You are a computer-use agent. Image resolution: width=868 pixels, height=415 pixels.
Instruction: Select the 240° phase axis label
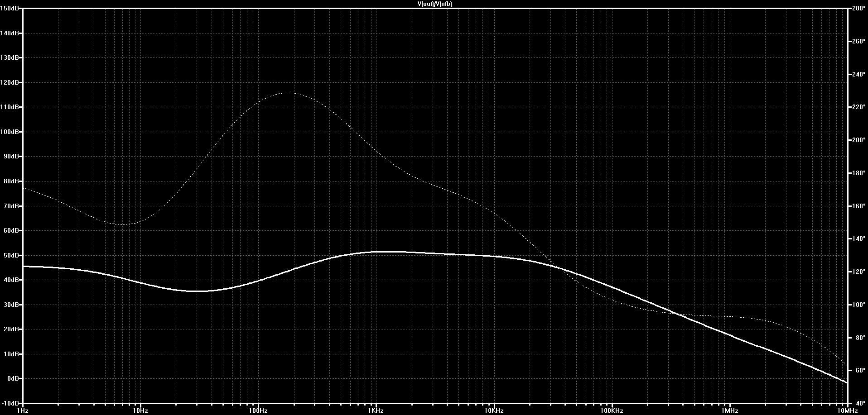tap(858, 74)
